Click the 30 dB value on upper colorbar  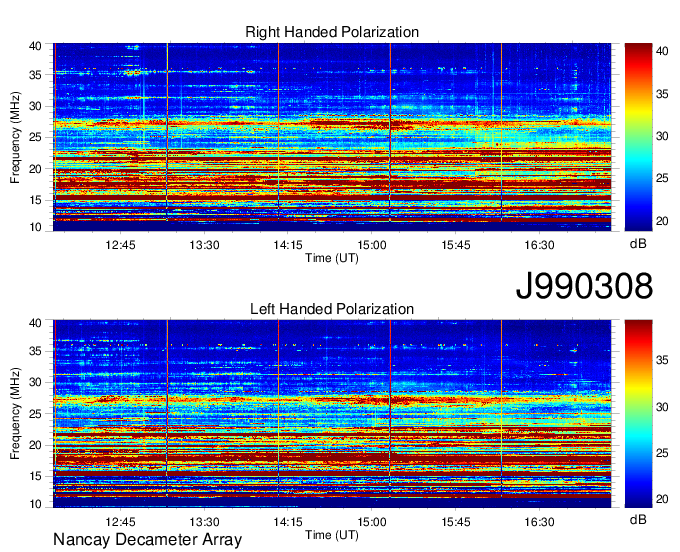click(662, 136)
